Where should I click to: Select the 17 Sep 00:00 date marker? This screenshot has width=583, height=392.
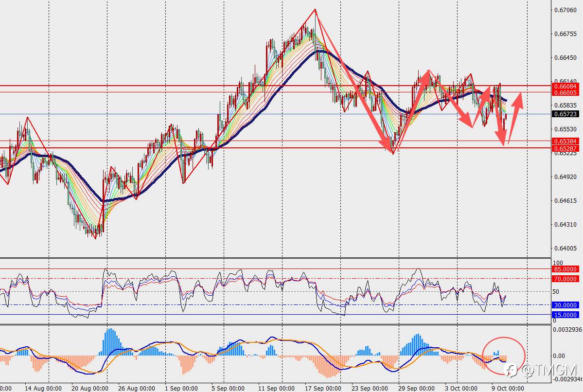[x=322, y=388]
